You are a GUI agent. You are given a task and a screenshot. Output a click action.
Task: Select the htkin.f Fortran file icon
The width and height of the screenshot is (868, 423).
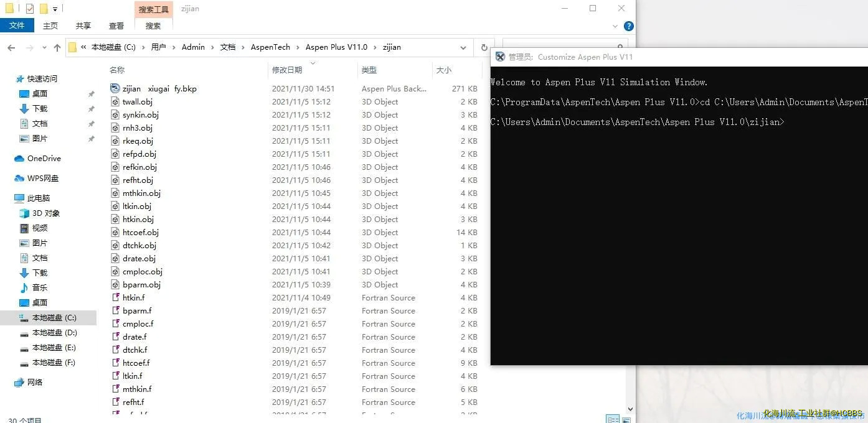[x=115, y=297]
